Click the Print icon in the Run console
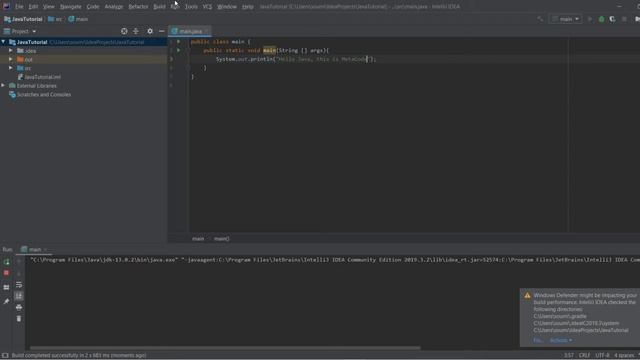This screenshot has height=360, width=640. [x=19, y=307]
